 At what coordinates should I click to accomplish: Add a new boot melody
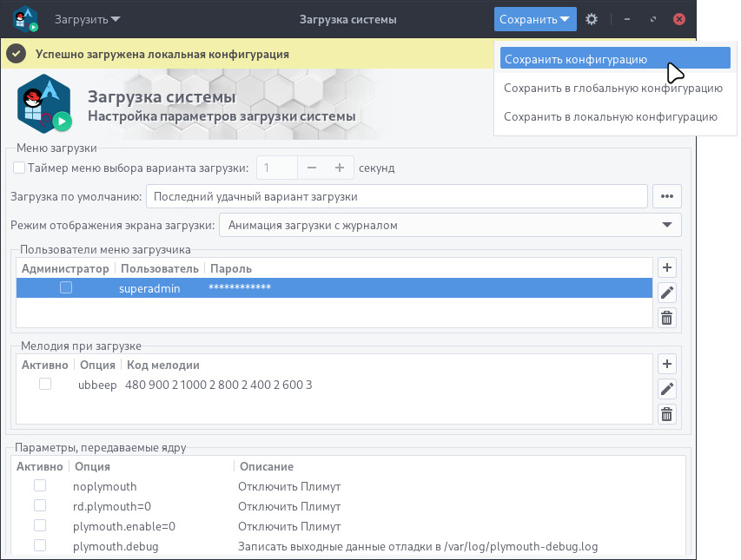point(667,364)
